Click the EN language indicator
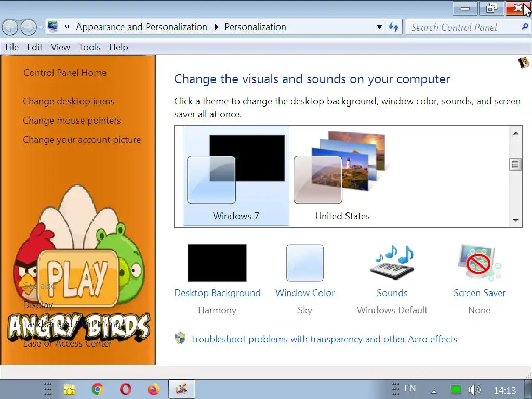The height and width of the screenshot is (399, 532). coord(410,388)
